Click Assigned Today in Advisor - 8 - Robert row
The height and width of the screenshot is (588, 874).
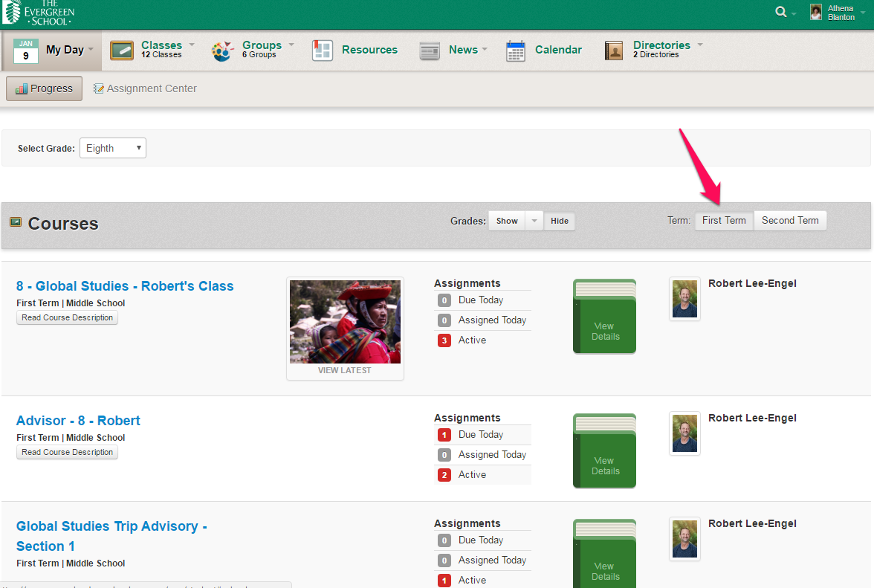(492, 455)
